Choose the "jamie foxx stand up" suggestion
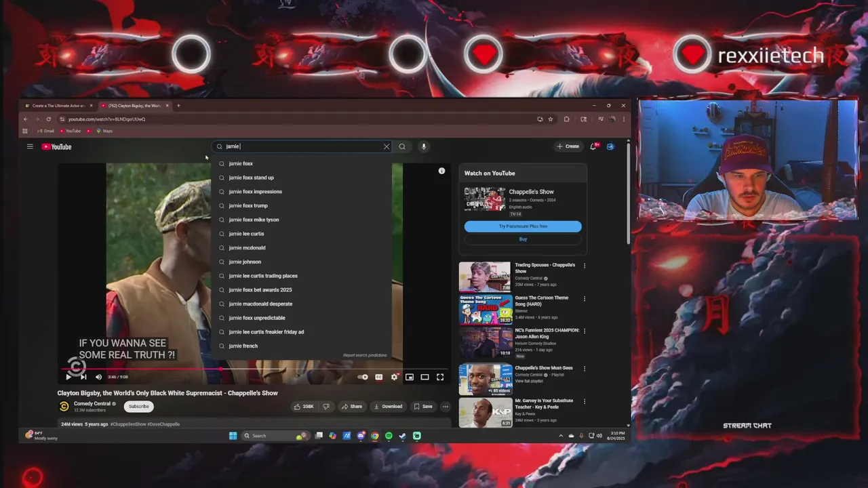The image size is (868, 488). pos(302,178)
